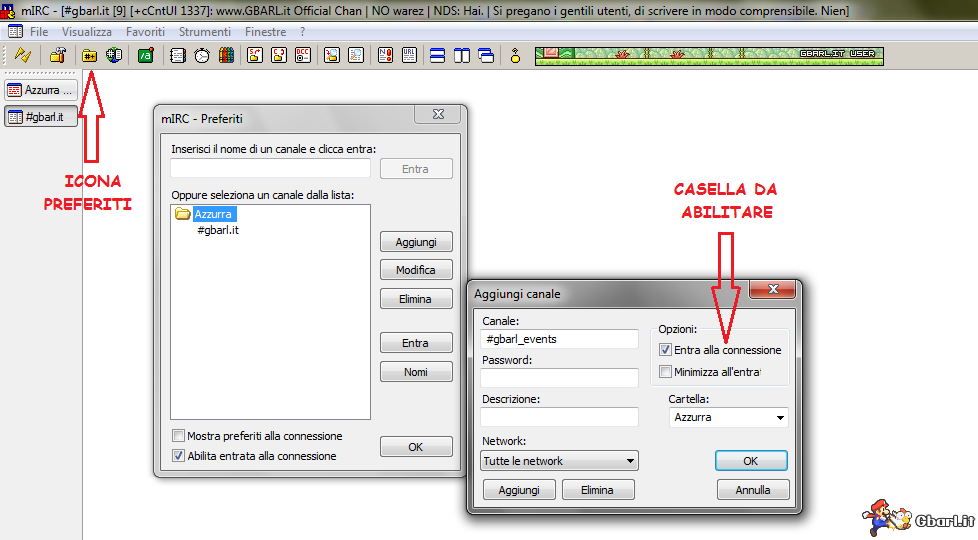Screen dimensions: 978x540
Task: Open the colors crayons toolbar icon
Action: pyautogui.click(x=226, y=55)
